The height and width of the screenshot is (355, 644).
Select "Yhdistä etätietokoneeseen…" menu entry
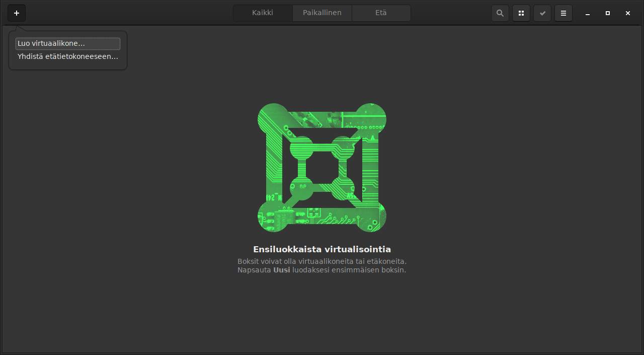pyautogui.click(x=68, y=56)
